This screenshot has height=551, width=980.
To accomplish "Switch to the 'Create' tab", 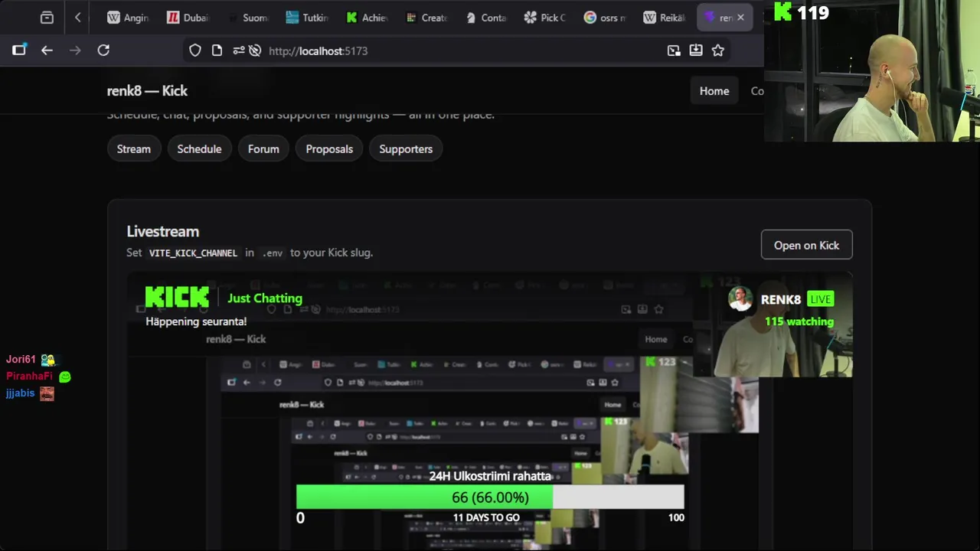I will pyautogui.click(x=426, y=18).
